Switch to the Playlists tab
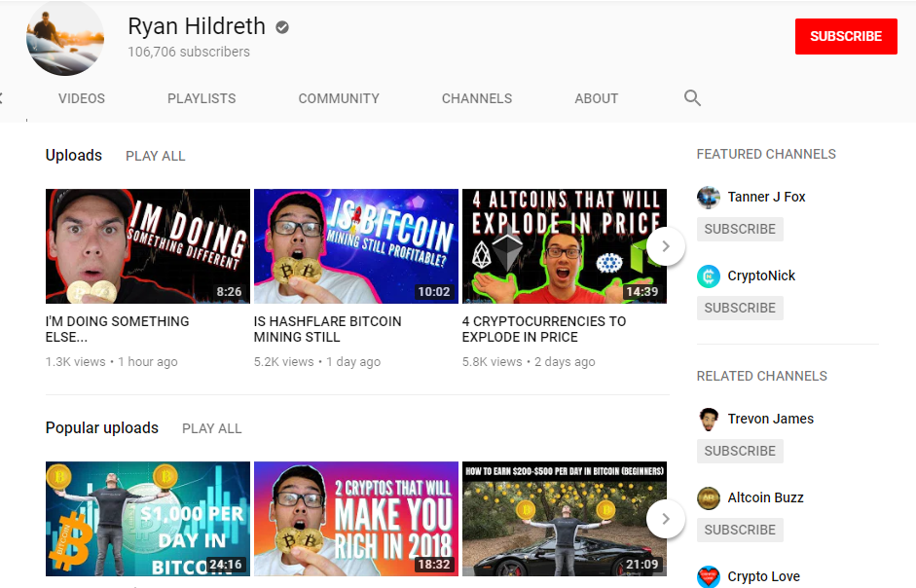Viewport: 916px width, 588px height. [x=202, y=98]
